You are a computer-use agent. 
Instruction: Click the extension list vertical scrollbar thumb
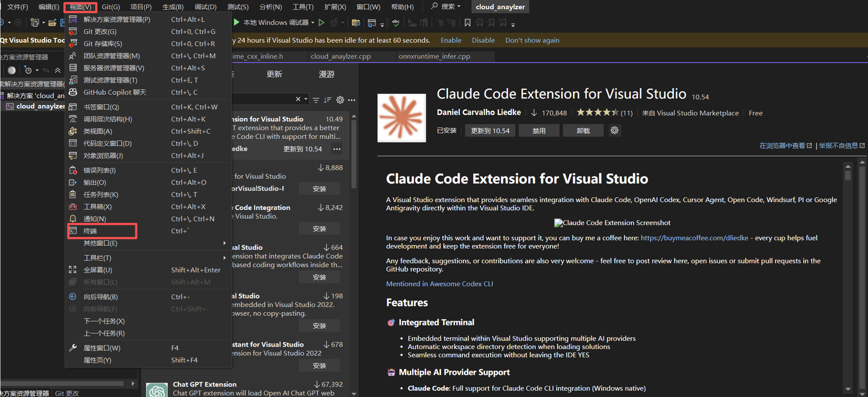[354, 154]
